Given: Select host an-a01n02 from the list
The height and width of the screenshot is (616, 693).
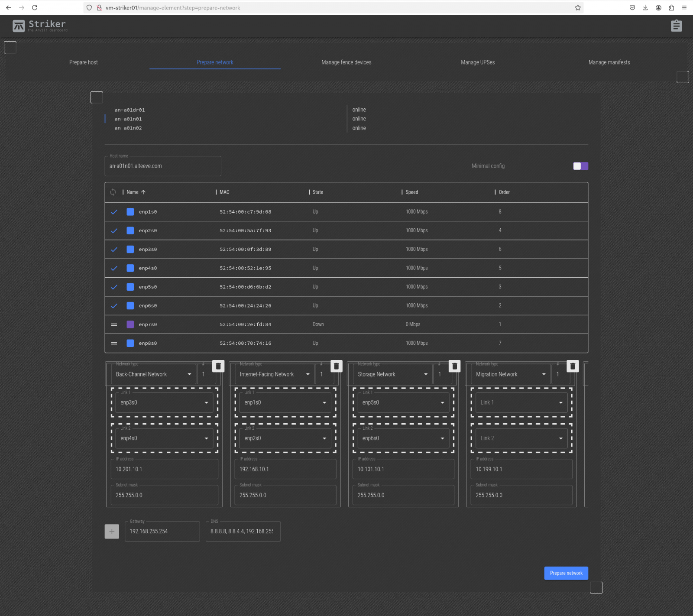Looking at the screenshot, I should [128, 128].
